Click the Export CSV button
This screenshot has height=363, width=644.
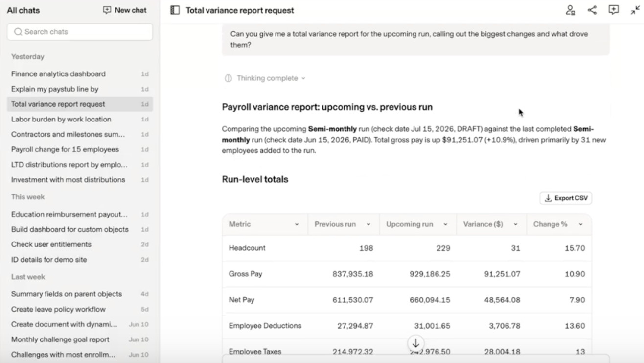(x=566, y=198)
